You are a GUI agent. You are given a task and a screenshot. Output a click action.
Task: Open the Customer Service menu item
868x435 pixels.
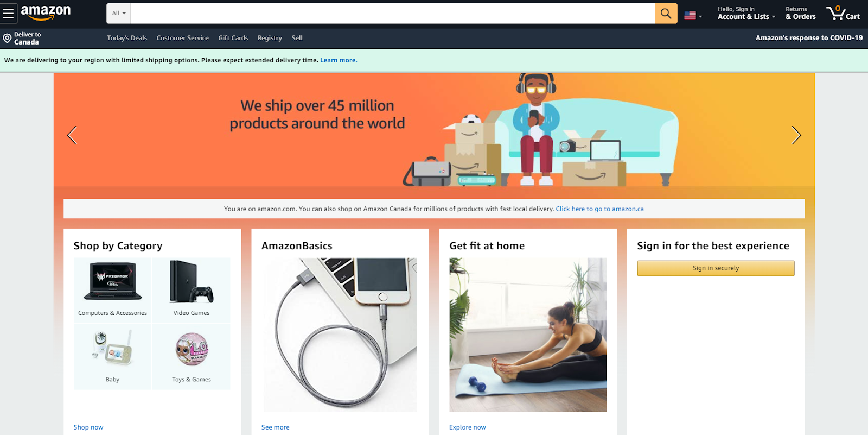[183, 38]
